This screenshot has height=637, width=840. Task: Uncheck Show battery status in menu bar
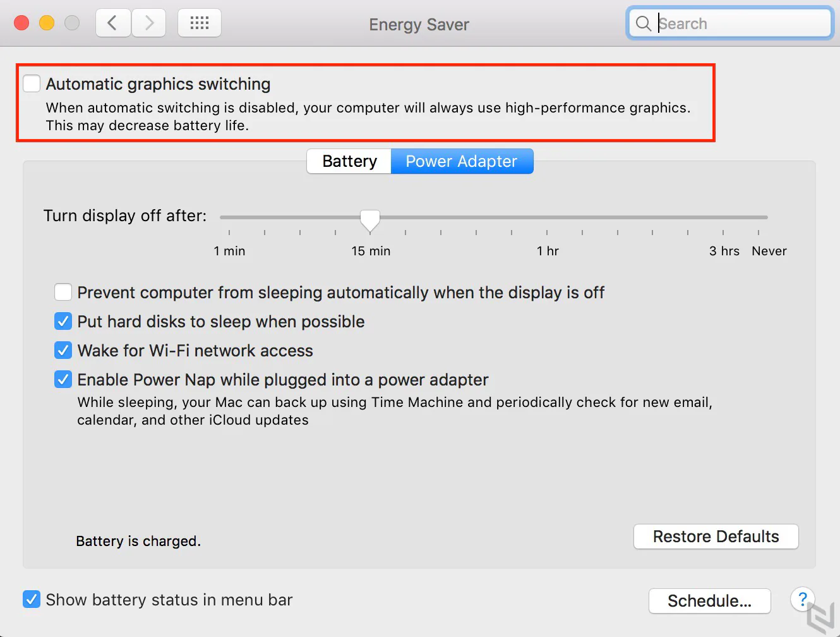(32, 599)
